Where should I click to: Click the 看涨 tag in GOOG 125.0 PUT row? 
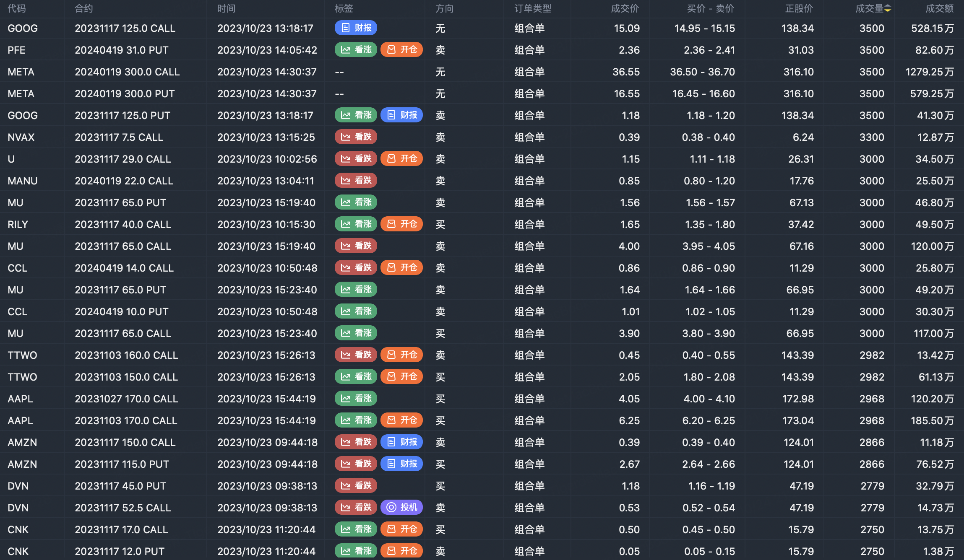pos(356,115)
